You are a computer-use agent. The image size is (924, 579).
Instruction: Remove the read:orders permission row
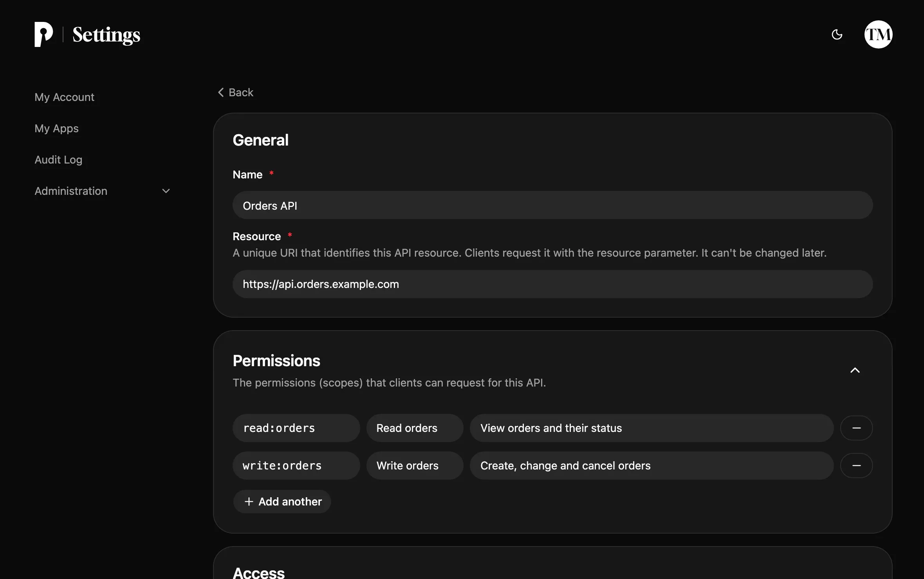coord(856,428)
